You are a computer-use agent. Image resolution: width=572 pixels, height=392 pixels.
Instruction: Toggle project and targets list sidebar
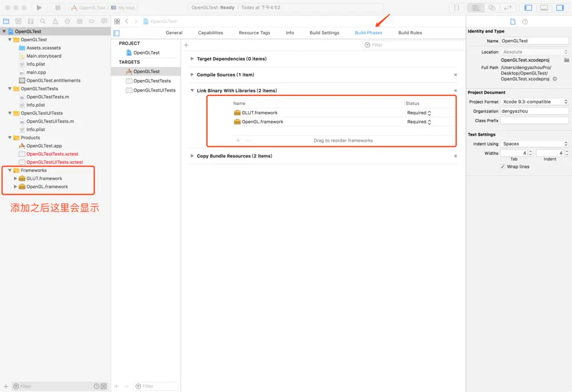[116, 33]
